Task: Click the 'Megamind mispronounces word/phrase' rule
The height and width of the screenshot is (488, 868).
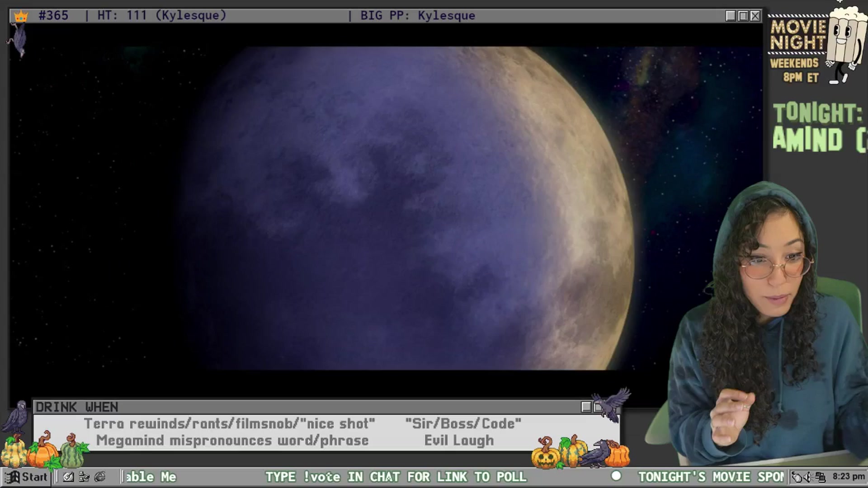Action: click(x=232, y=441)
